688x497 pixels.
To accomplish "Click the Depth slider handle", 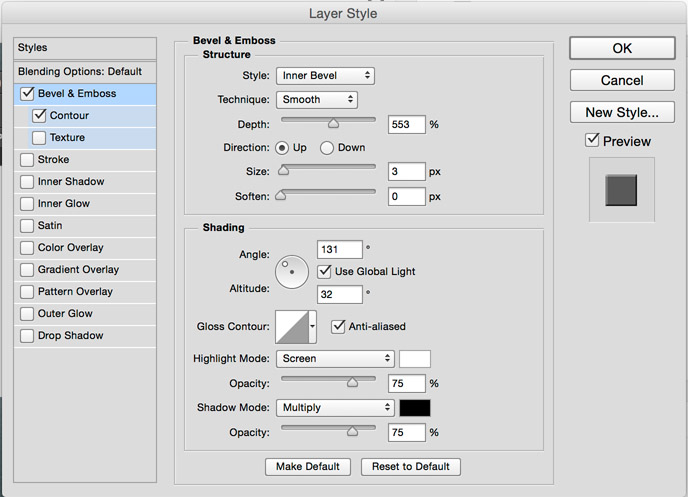I will [x=333, y=123].
